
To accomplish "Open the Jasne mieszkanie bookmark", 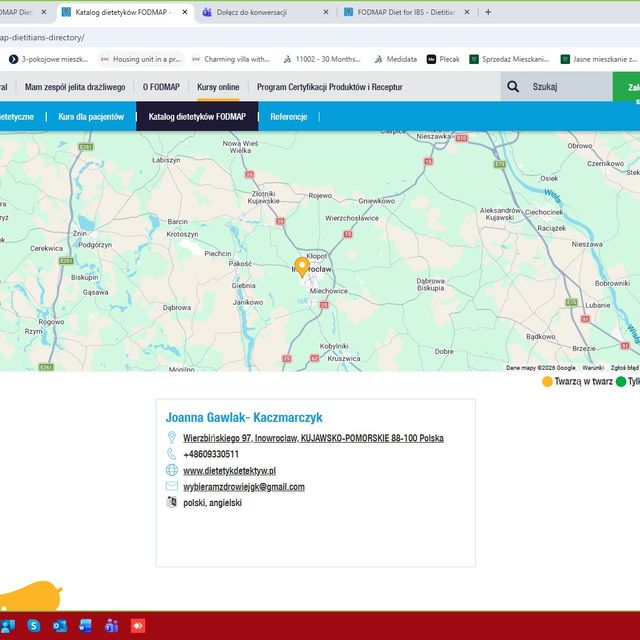I will coord(599,59).
